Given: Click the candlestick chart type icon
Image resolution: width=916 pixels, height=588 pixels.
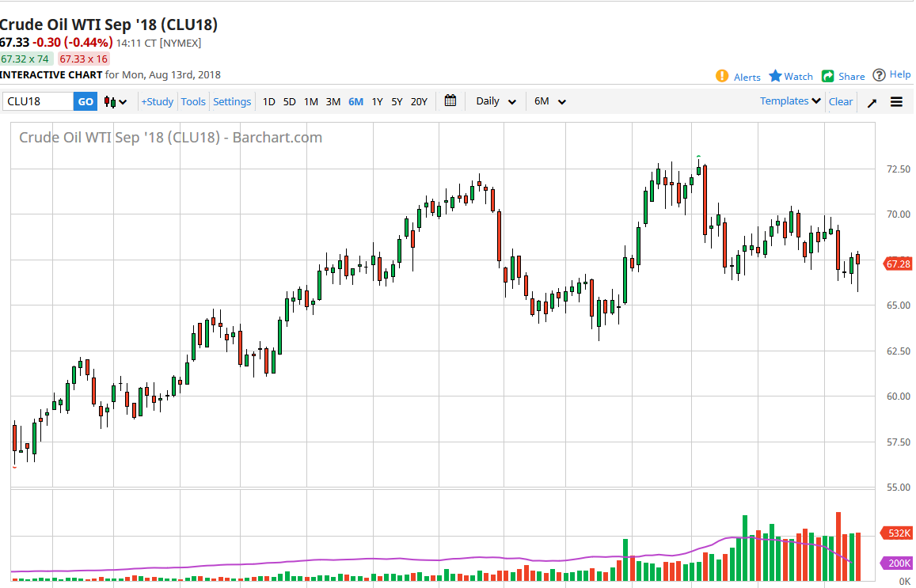Looking at the screenshot, I should tap(111, 101).
